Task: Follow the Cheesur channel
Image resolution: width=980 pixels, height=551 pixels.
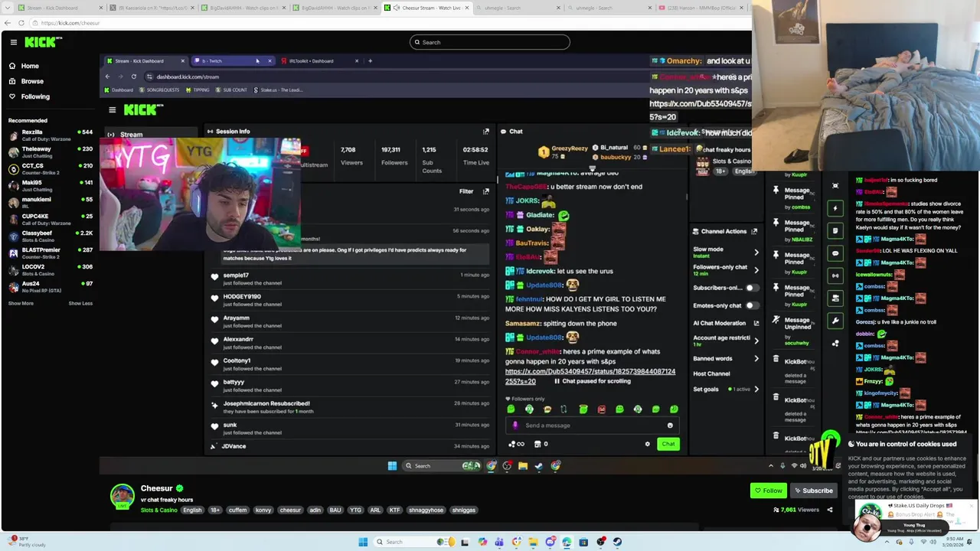Action: click(769, 491)
